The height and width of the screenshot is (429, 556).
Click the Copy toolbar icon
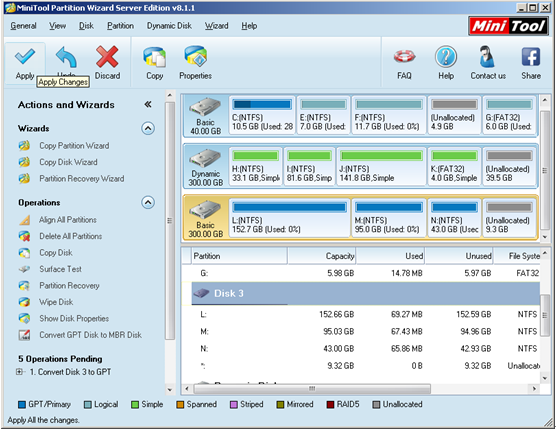pos(155,57)
